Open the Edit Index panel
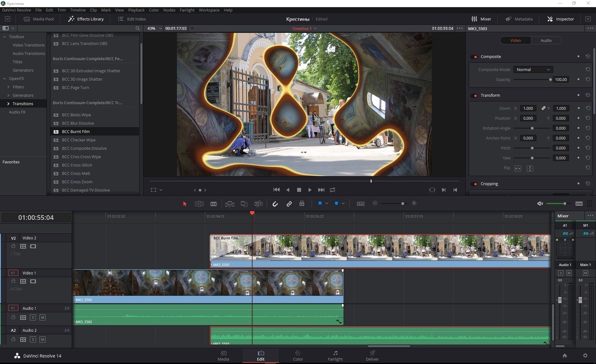Screen dimensions: 596x364 (x=132, y=19)
